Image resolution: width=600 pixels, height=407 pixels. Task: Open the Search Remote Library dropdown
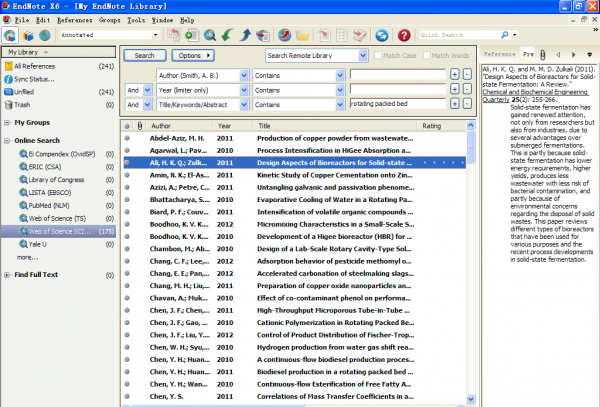coord(362,56)
